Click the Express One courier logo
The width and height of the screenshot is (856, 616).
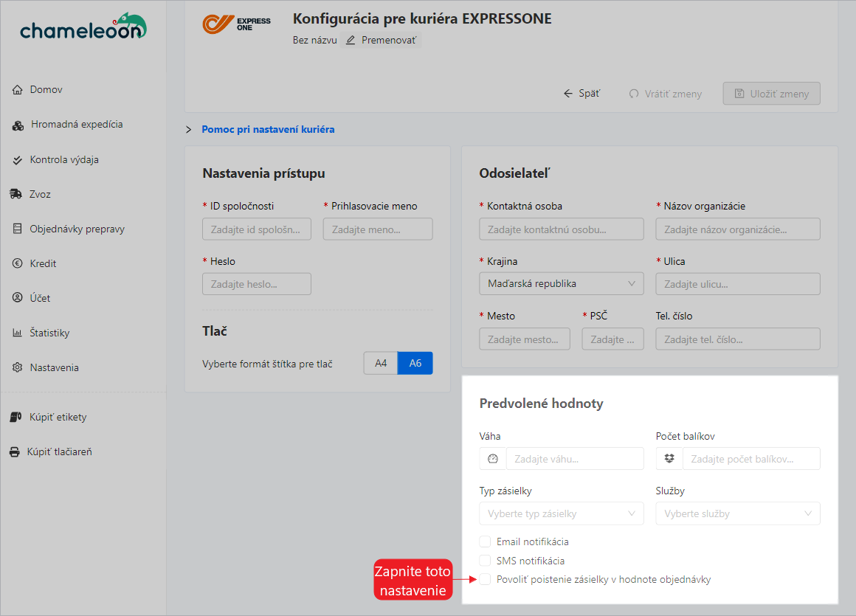coord(236,24)
